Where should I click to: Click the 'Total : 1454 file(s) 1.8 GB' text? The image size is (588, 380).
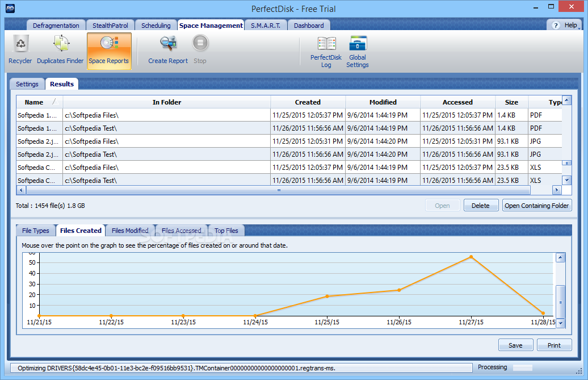coord(51,206)
